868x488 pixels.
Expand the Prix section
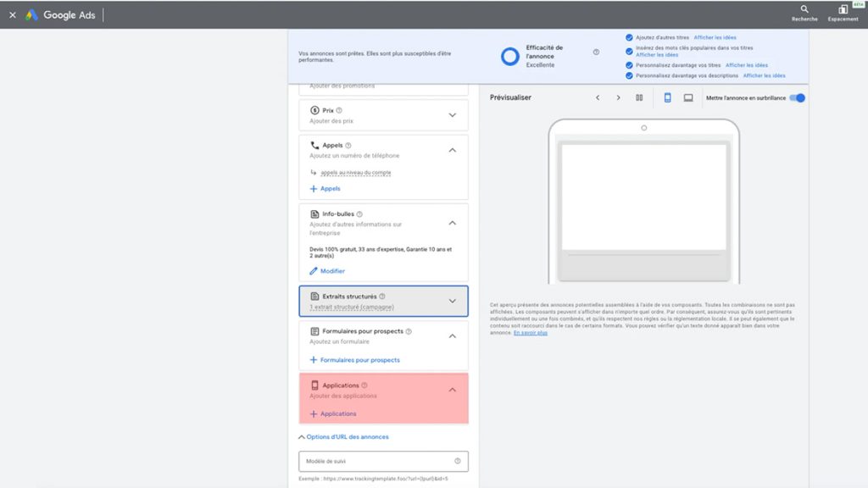[x=453, y=115]
